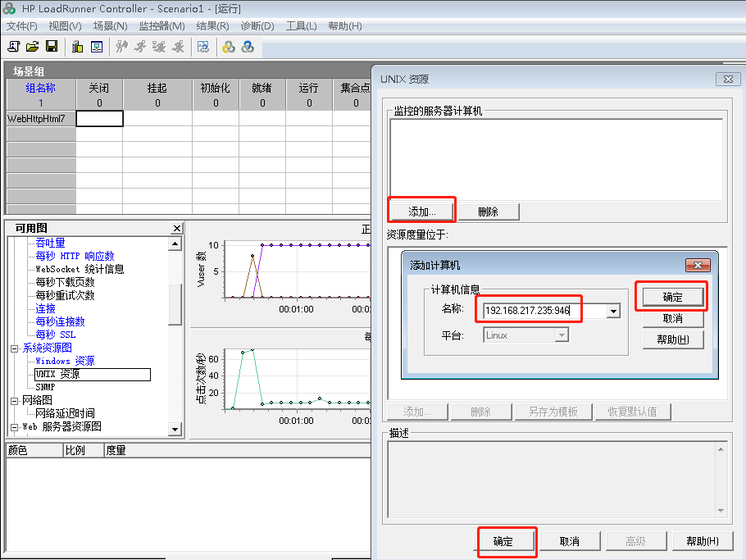Screen dimensions: 746x560
Task: Open the 名称 combo box dropdown arrow
Action: [613, 311]
